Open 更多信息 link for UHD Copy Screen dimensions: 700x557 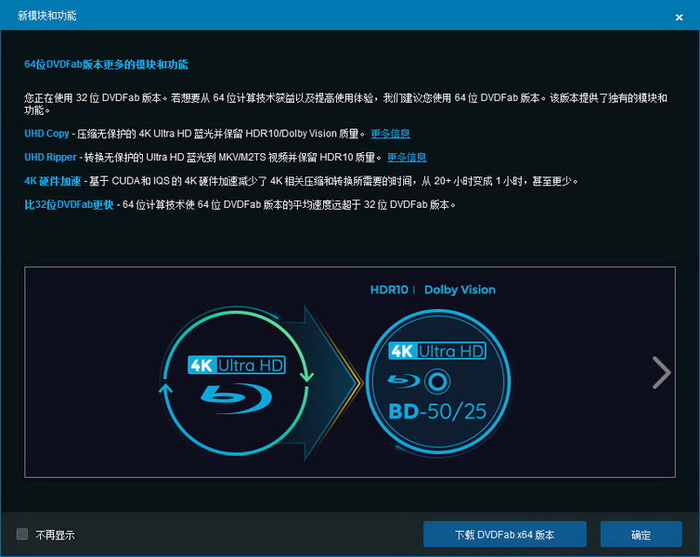(x=391, y=133)
